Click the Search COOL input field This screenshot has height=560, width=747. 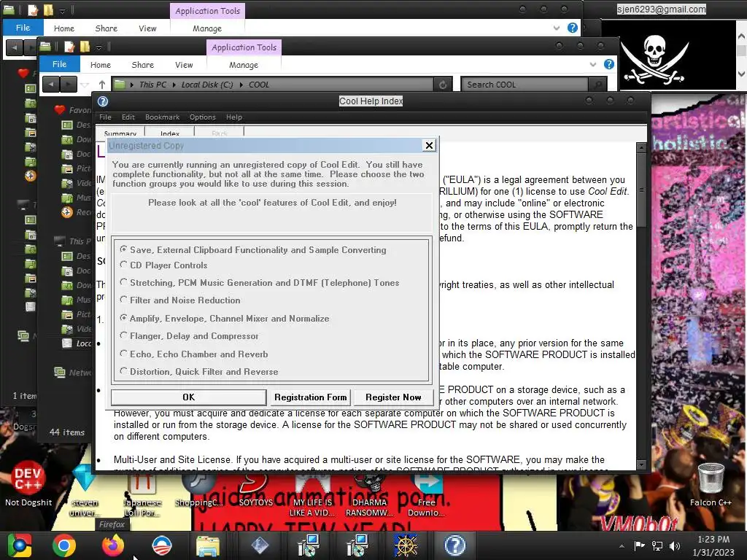525,85
